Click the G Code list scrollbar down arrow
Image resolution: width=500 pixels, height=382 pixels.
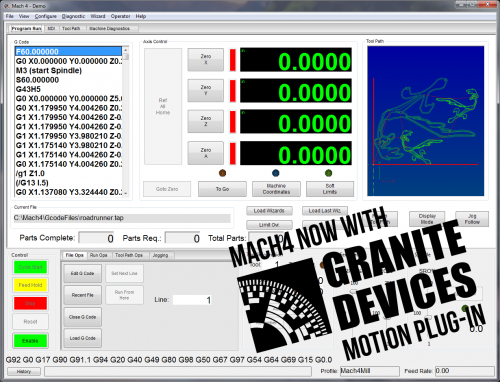[x=126, y=193]
